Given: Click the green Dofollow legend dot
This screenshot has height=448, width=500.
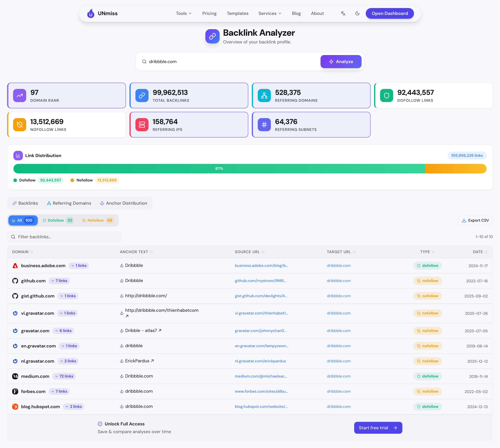Looking at the screenshot, I should tap(15, 180).
